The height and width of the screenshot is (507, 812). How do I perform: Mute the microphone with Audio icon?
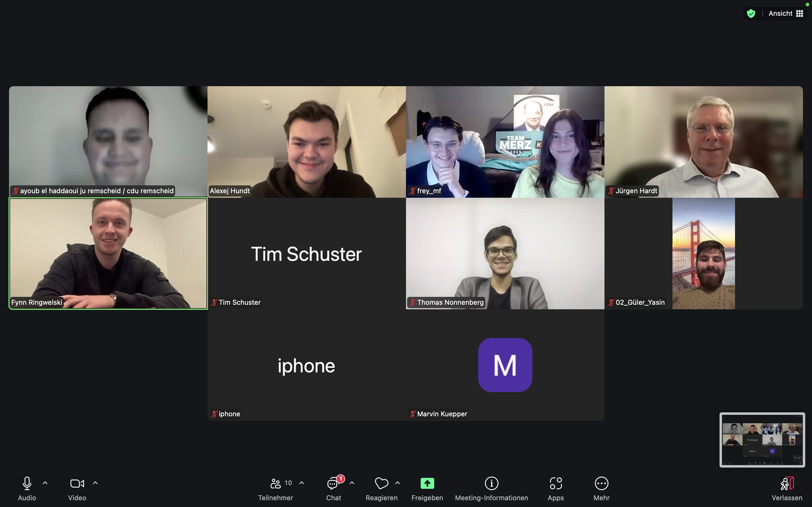(x=27, y=483)
